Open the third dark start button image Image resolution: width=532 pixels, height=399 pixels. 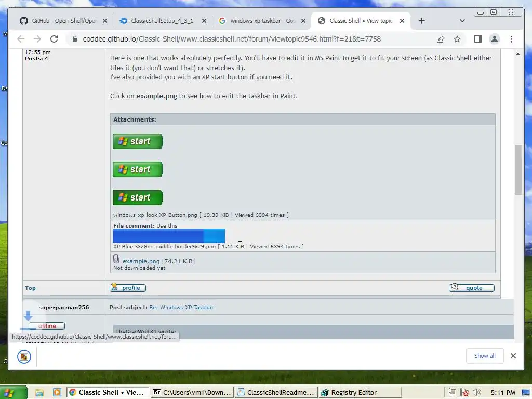138,197
